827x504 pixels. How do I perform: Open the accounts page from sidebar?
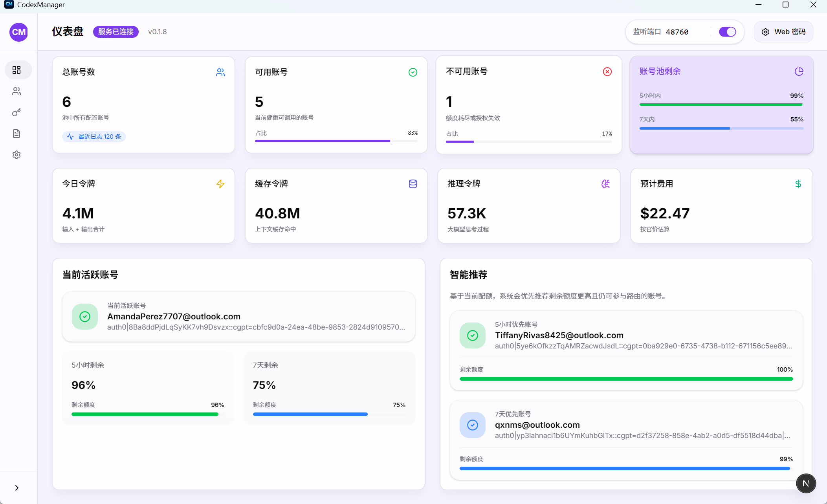(17, 91)
